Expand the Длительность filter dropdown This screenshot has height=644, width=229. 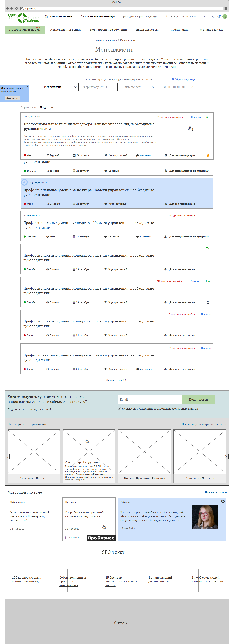click(x=139, y=87)
